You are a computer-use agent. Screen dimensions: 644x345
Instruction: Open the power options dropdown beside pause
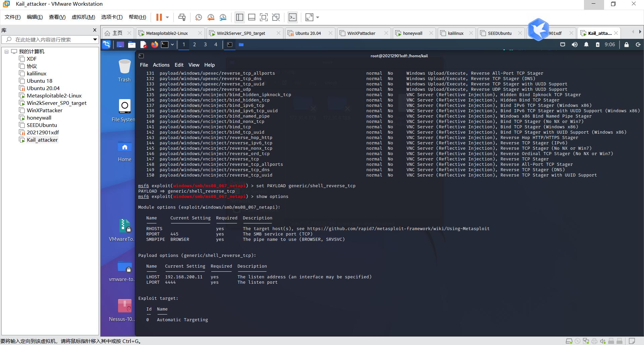coord(167,17)
